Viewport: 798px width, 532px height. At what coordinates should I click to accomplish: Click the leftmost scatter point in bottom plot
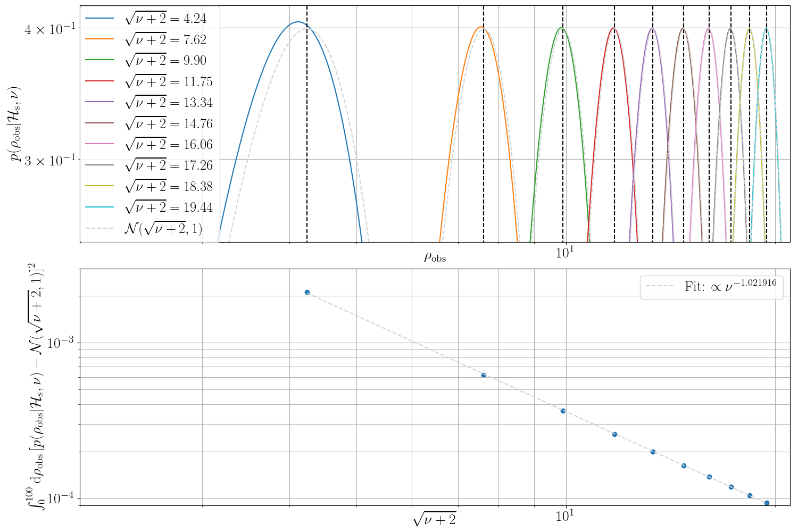307,292
